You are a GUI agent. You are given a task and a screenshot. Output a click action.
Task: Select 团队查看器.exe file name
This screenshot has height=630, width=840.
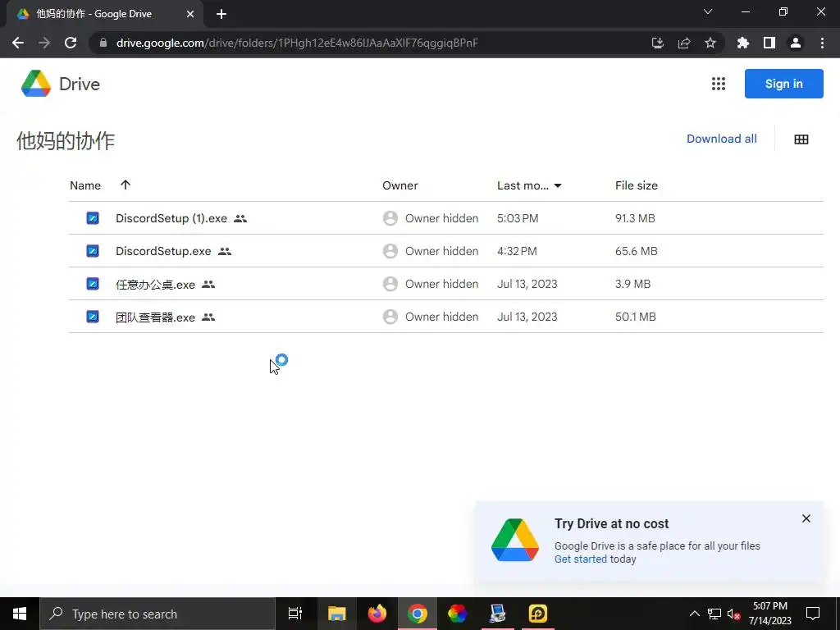pyautogui.click(x=155, y=317)
